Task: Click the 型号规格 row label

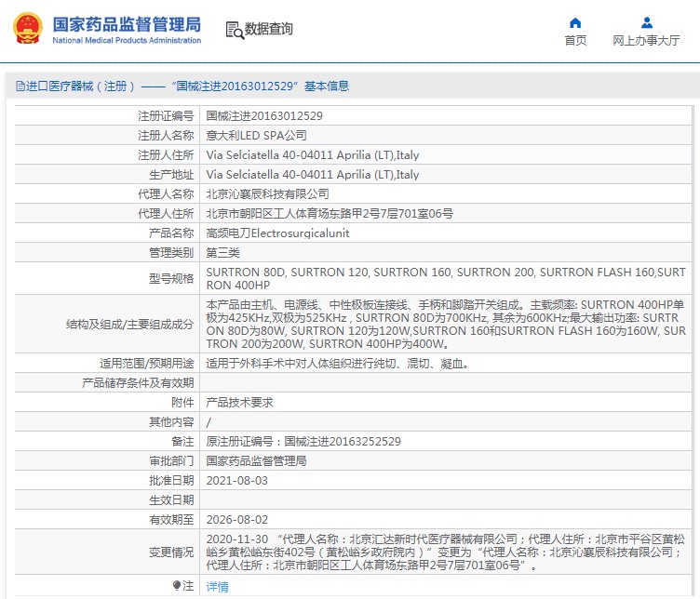Action: tap(171, 279)
